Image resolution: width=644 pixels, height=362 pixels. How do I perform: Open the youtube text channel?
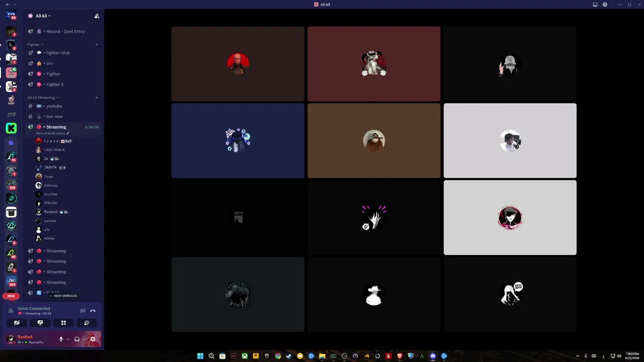point(63,106)
